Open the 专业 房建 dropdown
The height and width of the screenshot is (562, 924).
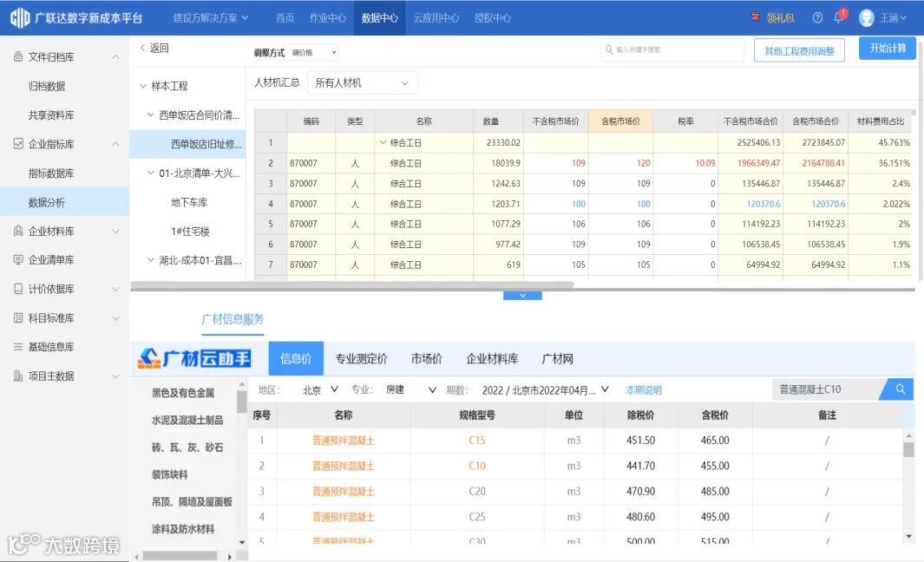[x=410, y=389]
